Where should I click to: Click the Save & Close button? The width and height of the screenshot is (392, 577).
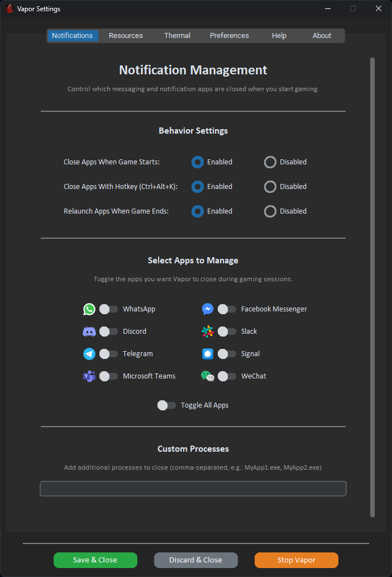pos(95,560)
